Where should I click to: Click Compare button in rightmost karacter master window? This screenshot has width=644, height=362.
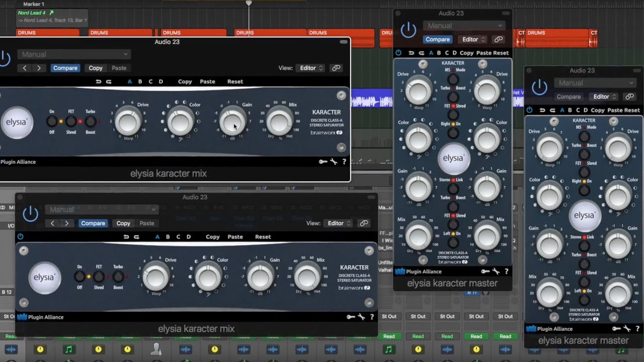(569, 97)
